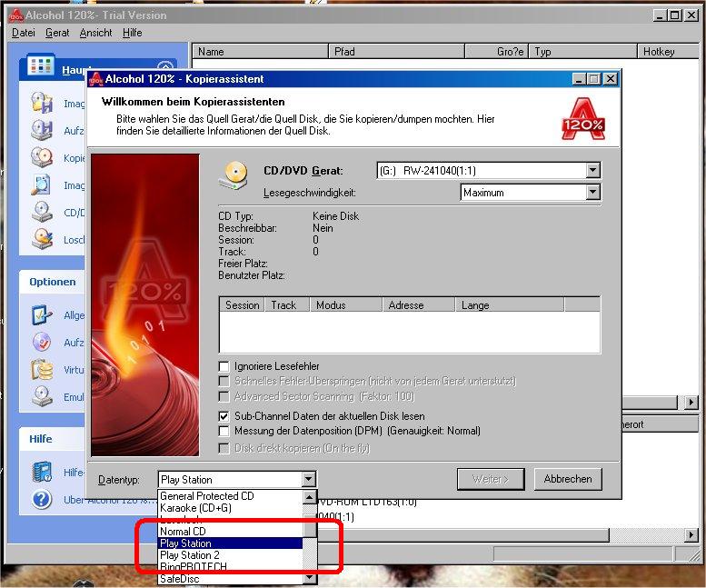The height and width of the screenshot is (588, 706).
Task: Minimize the Kopierassistent window
Action: tap(579, 79)
